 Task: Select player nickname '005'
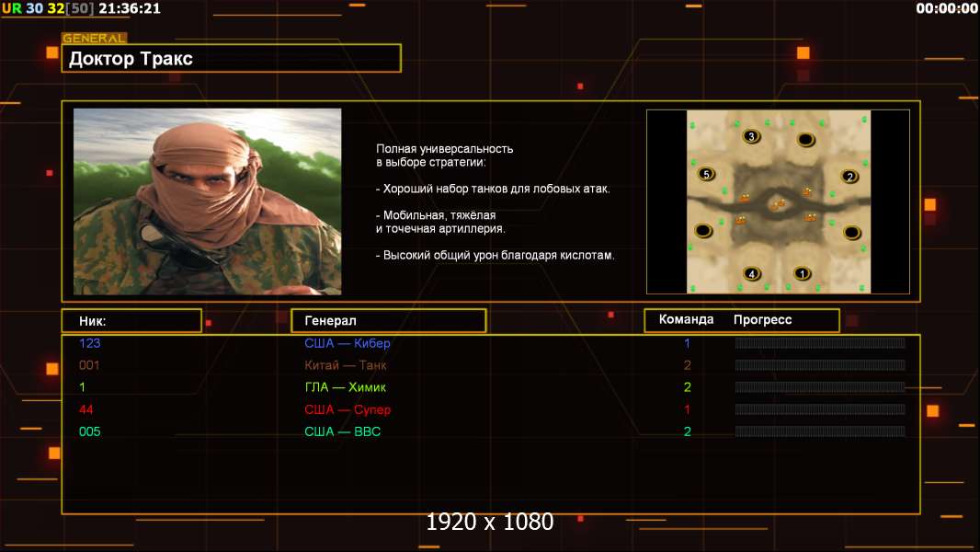click(90, 431)
